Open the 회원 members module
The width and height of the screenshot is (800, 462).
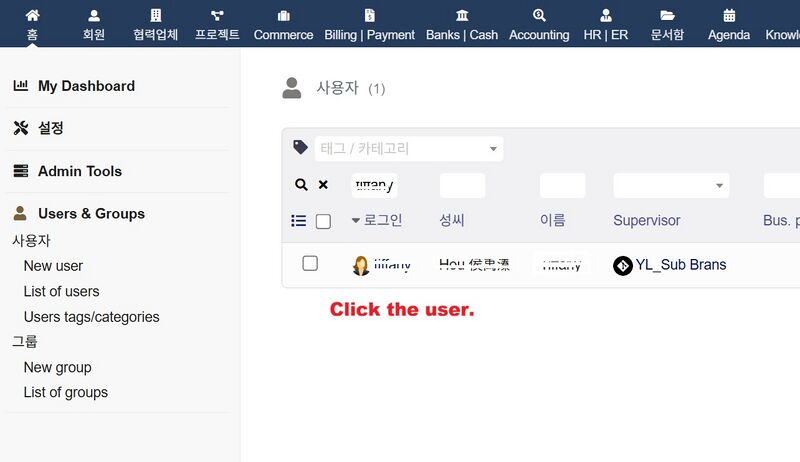point(94,24)
